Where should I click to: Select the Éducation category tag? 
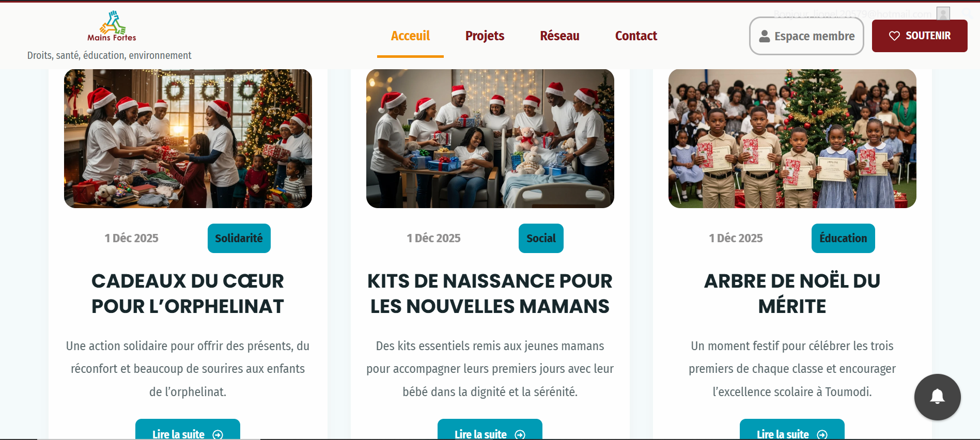[x=843, y=238]
